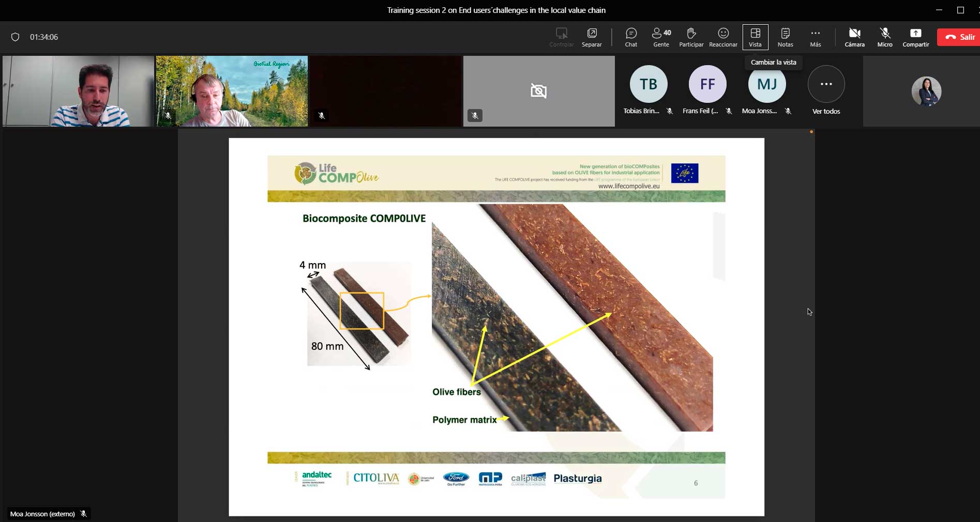Screen dimensions: 980x522
Task: Click the camera-off icon in gray tile
Action: pos(538,91)
